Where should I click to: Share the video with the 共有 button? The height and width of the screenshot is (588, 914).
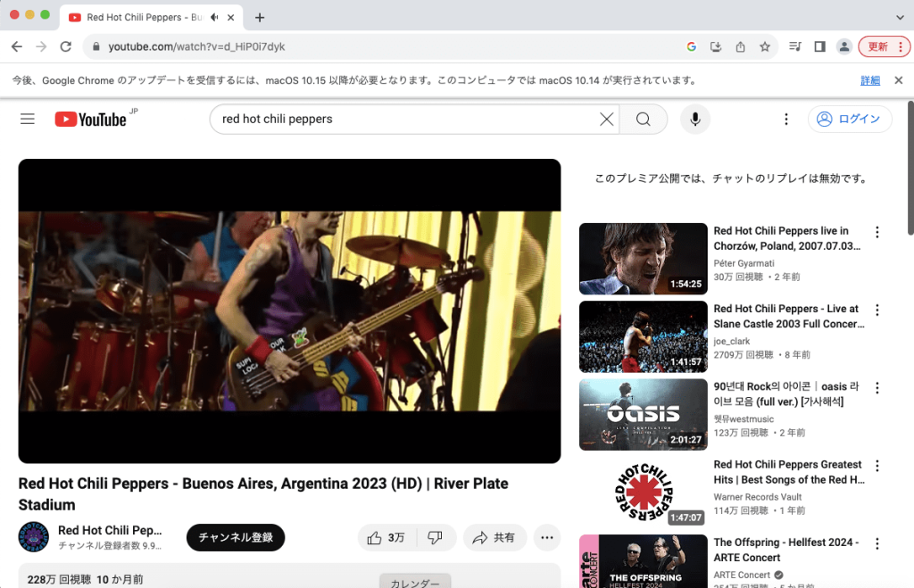click(x=494, y=537)
